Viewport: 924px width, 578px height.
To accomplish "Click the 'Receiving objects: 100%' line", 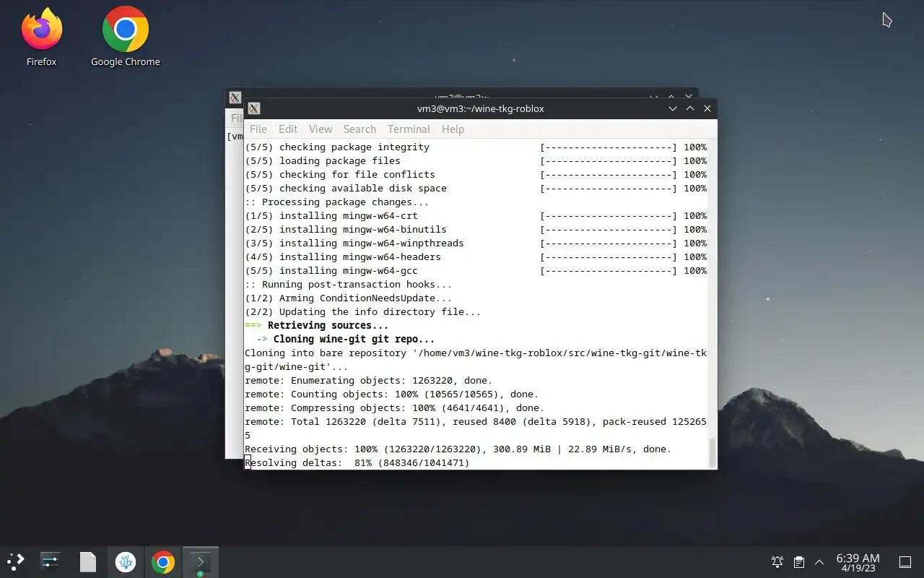I will click(458, 449).
